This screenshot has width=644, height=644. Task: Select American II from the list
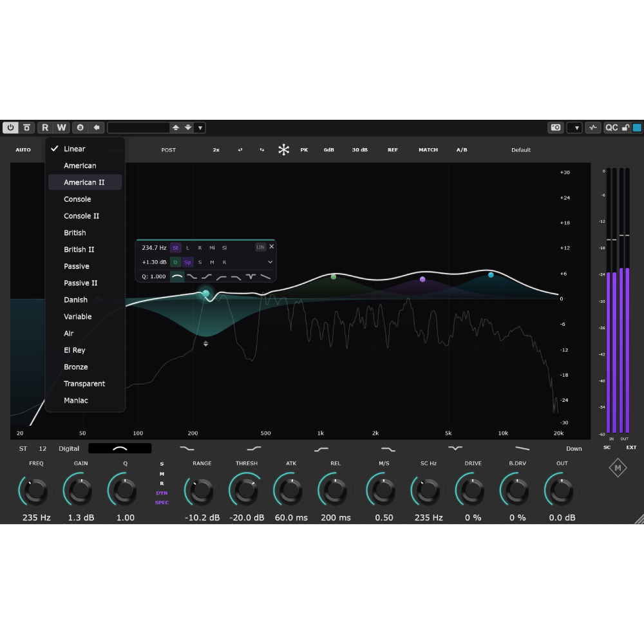click(84, 182)
